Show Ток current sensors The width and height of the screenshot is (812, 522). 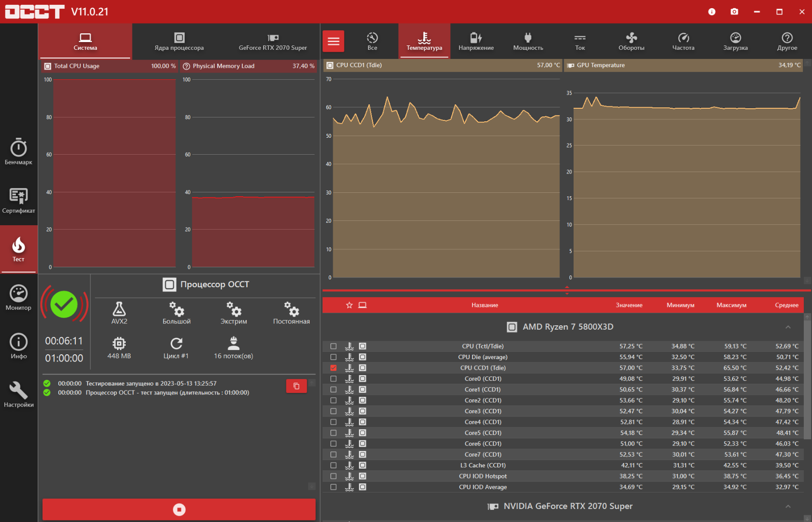click(x=580, y=42)
